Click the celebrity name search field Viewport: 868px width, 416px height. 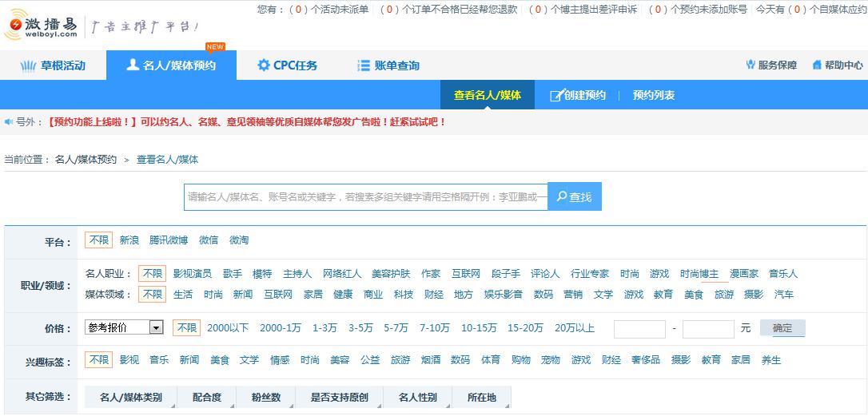pyautogui.click(x=365, y=196)
